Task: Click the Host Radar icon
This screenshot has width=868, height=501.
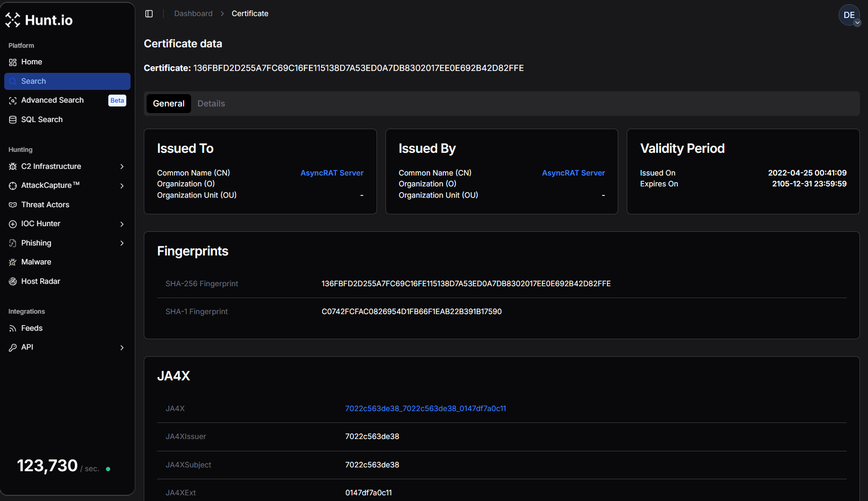Action: pos(13,281)
